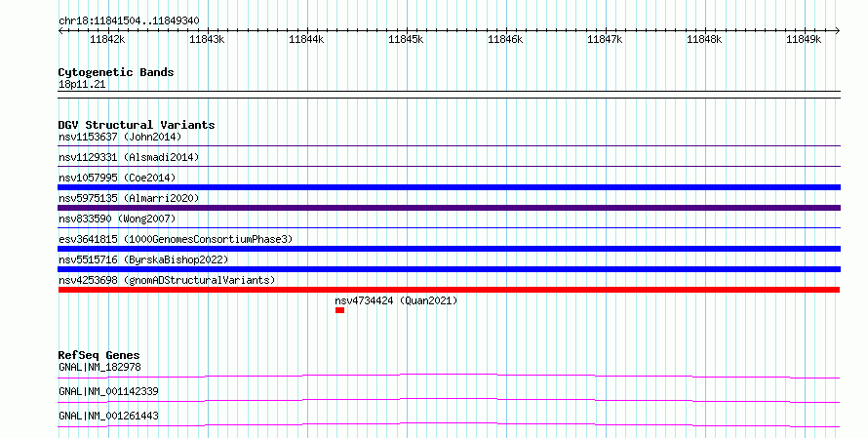Select the GNAL|NM_001142339 transcript label
Screen dimensions: 868x438
tap(108, 391)
